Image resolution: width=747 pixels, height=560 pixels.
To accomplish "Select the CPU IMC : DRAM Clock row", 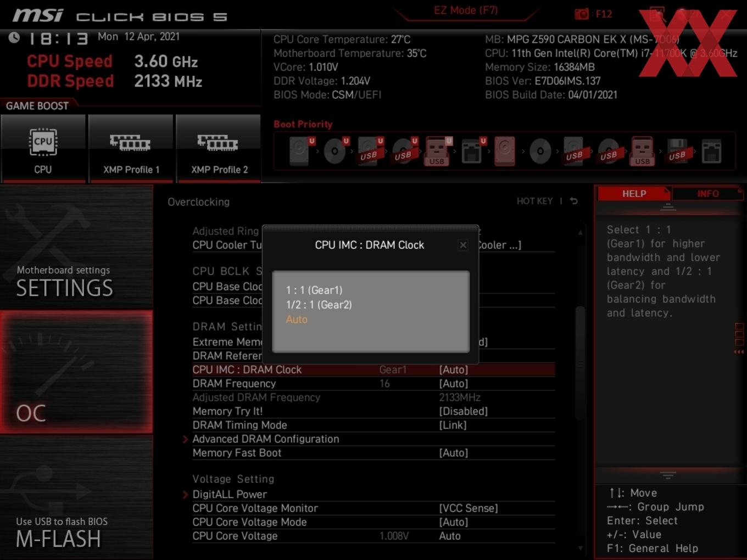I will click(373, 369).
